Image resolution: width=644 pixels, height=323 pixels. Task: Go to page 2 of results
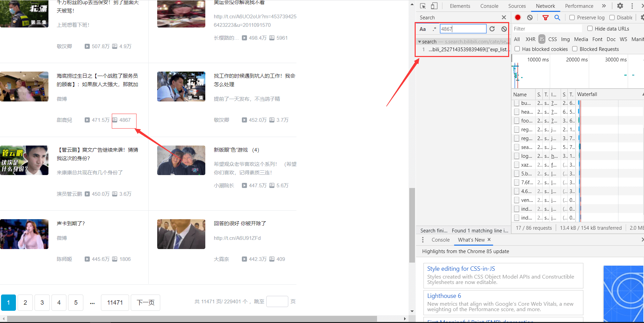click(x=25, y=303)
